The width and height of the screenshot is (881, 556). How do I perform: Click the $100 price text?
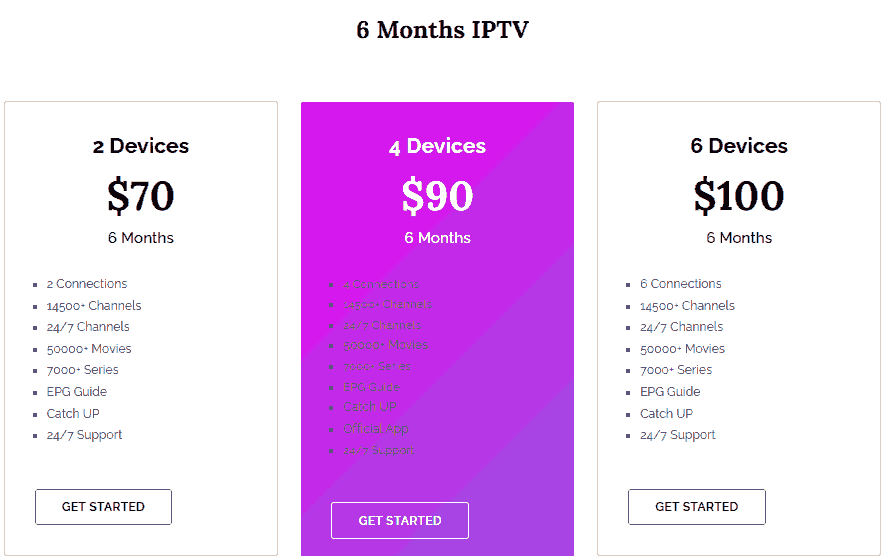(739, 196)
